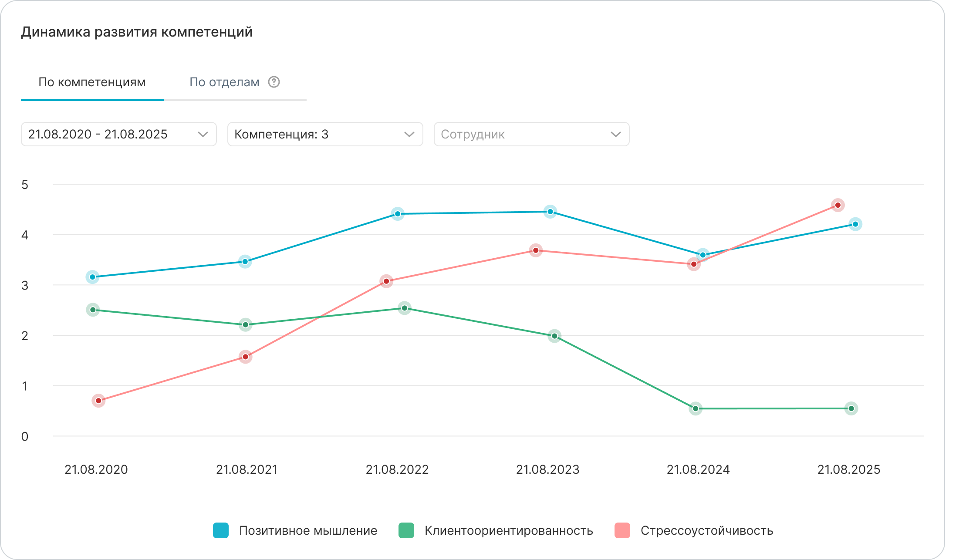Open the Компетенция: 3 dropdown
966x560 pixels.
click(x=325, y=134)
